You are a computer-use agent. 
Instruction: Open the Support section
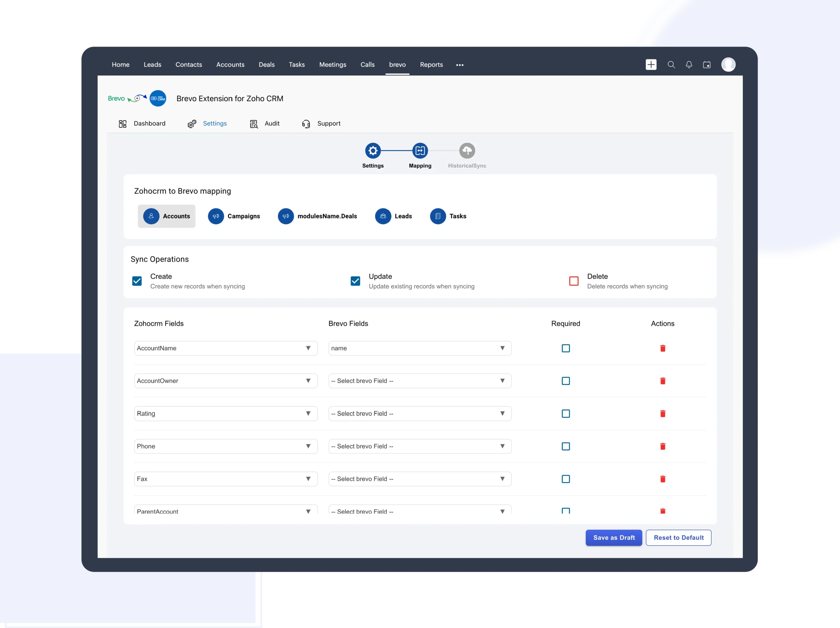(x=328, y=123)
